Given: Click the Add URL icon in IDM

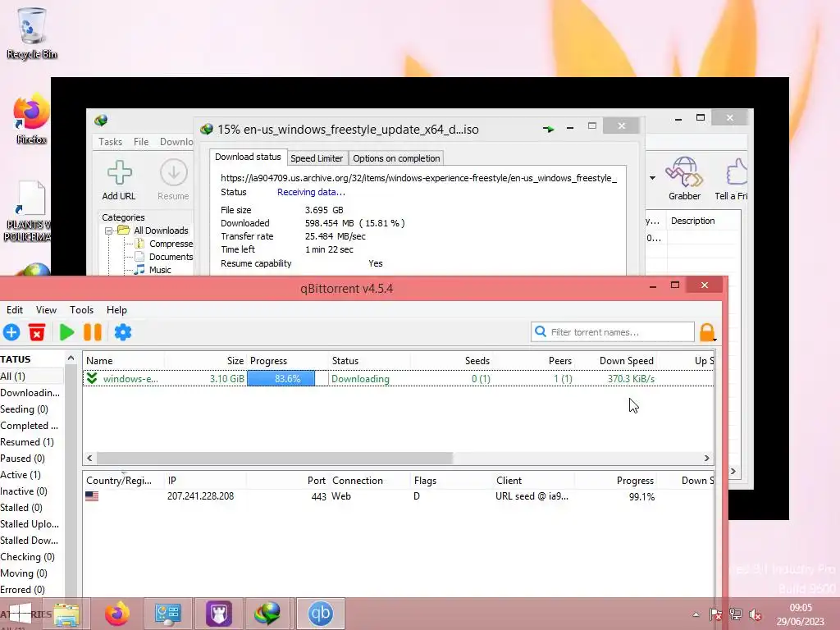Looking at the screenshot, I should 119,172.
